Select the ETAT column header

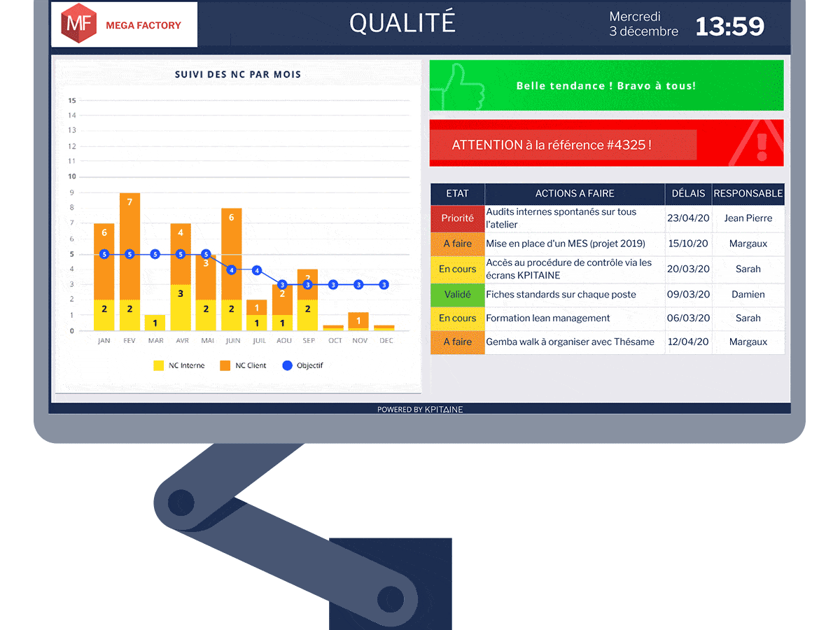pyautogui.click(x=457, y=194)
